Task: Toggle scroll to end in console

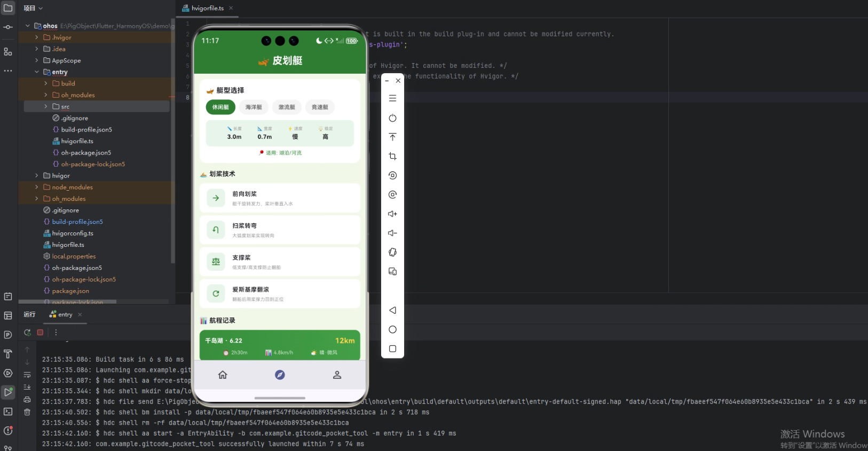Action: click(x=27, y=387)
